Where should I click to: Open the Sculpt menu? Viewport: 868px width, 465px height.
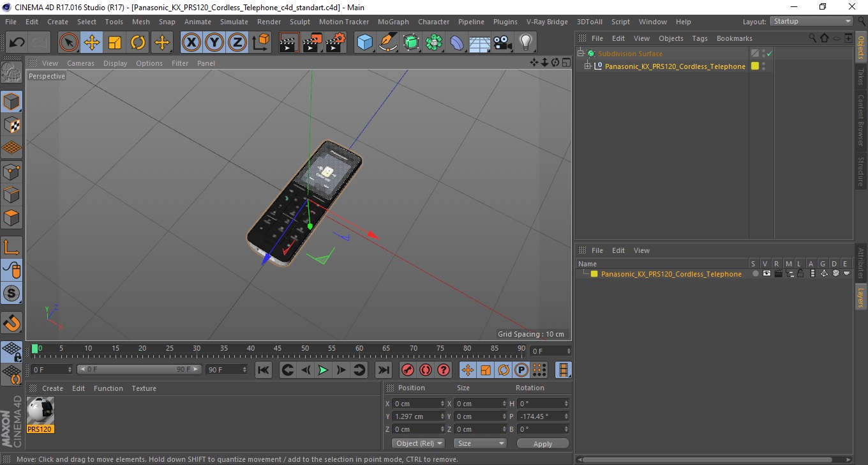click(300, 22)
